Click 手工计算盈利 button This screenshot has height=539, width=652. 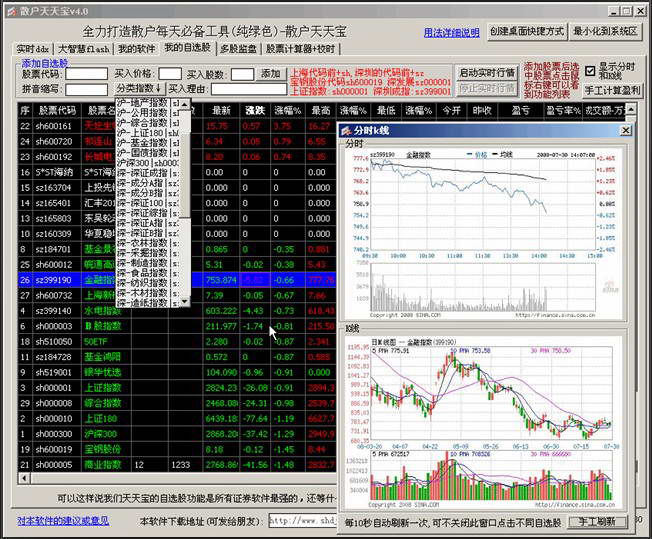click(612, 90)
